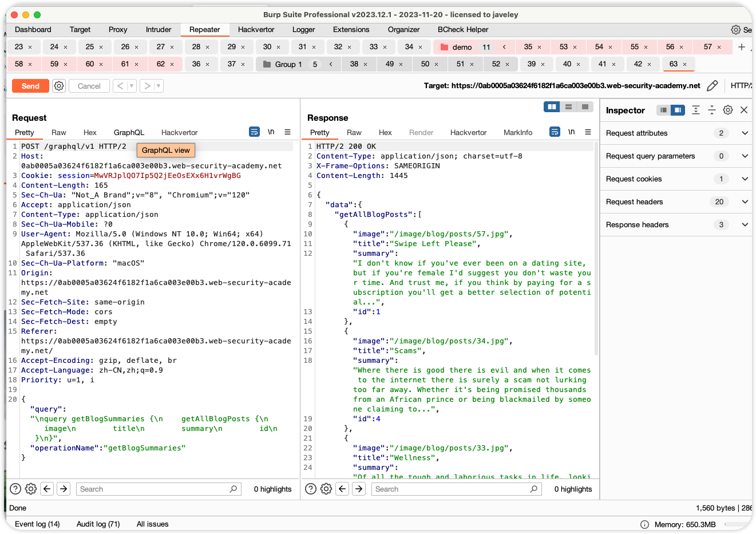Switch request view to Raw tab

pos(58,132)
